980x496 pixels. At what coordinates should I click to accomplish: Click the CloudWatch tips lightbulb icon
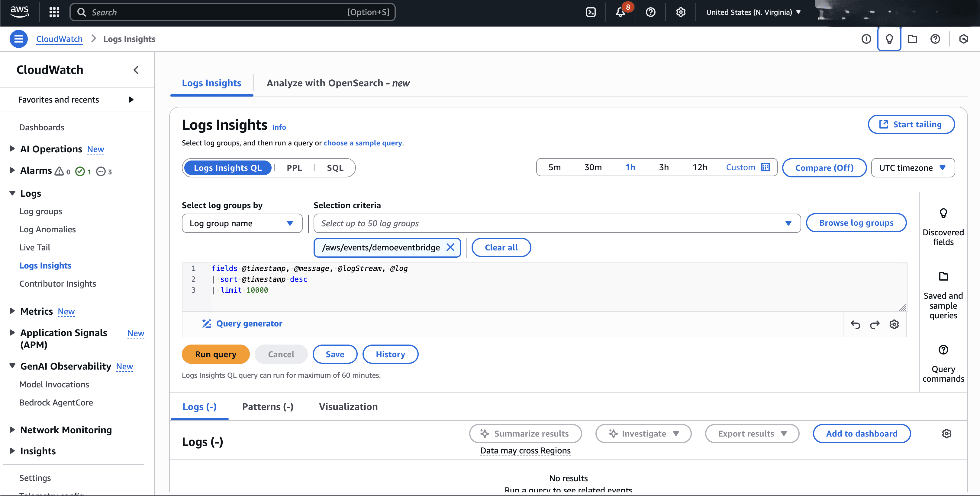click(x=889, y=38)
